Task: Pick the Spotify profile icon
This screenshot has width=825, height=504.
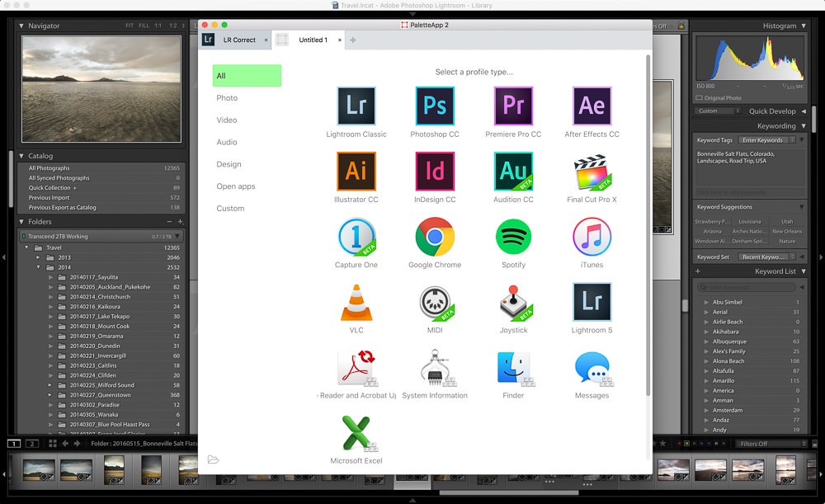Action: click(513, 237)
